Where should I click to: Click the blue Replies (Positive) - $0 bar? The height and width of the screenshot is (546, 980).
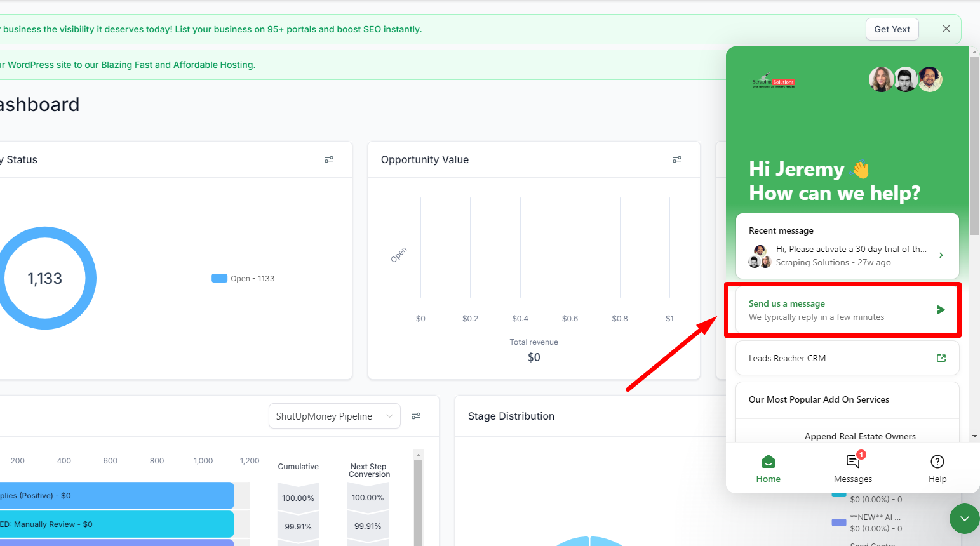coord(117,495)
